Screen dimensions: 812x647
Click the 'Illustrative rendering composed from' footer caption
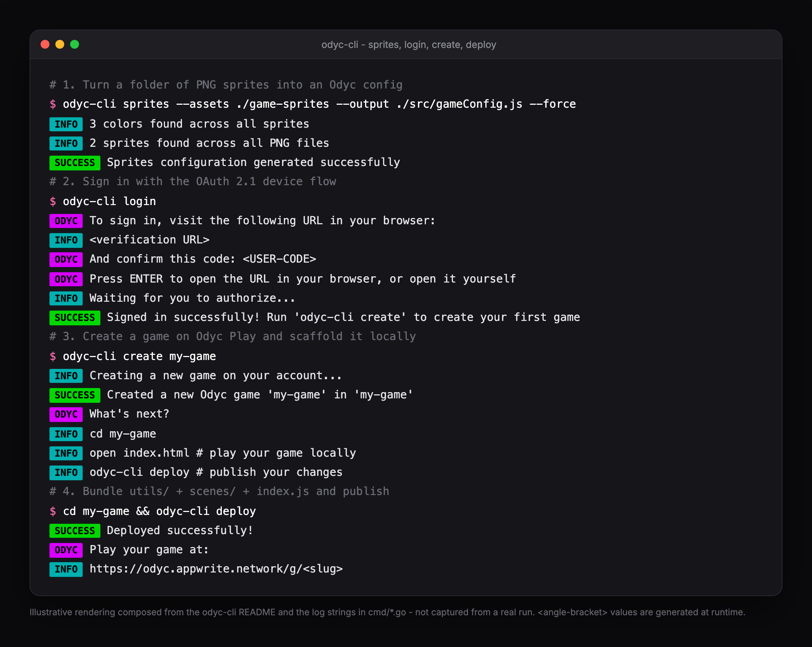(x=387, y=612)
